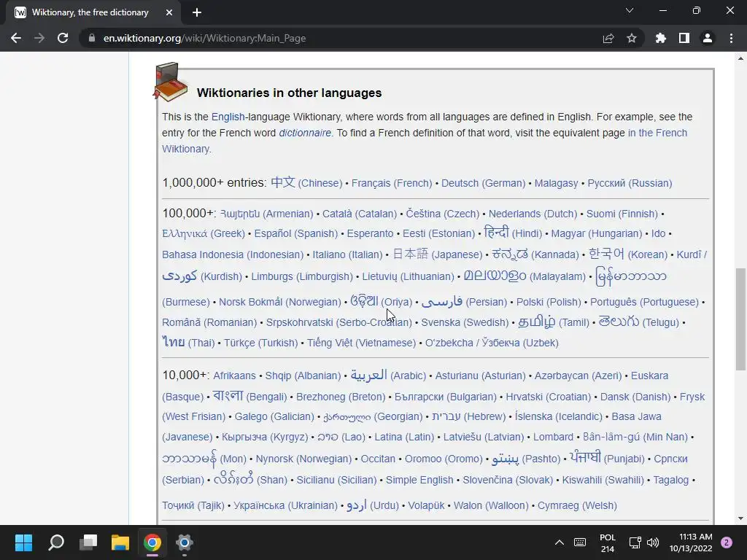Open the Português (Portuguese) link
Viewport: 747px width, 560px height.
point(645,303)
